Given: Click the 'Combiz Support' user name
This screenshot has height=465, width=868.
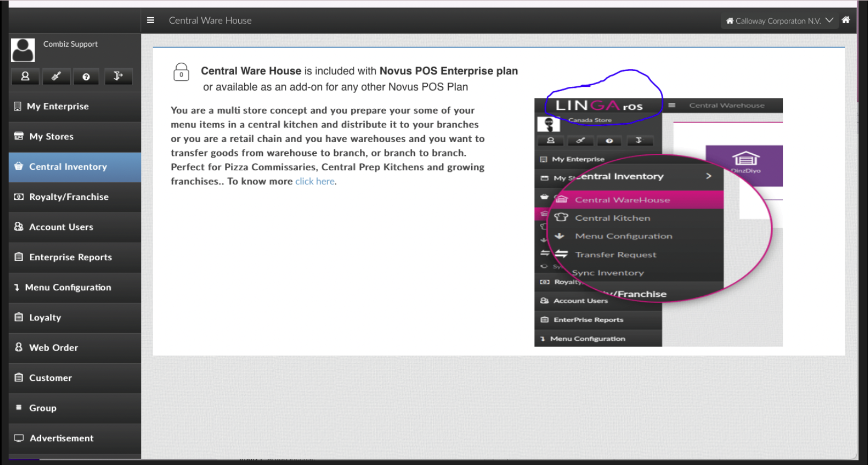Looking at the screenshot, I should click(71, 44).
